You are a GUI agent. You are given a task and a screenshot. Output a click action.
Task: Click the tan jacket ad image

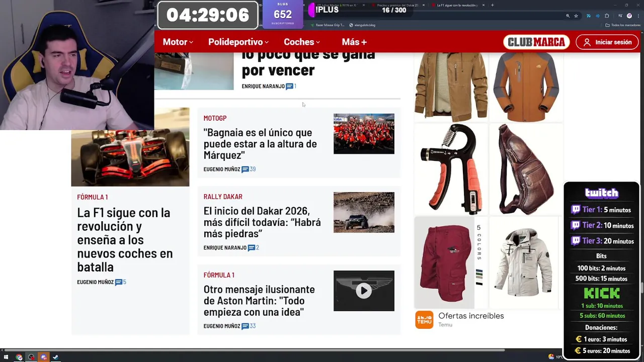click(451, 86)
